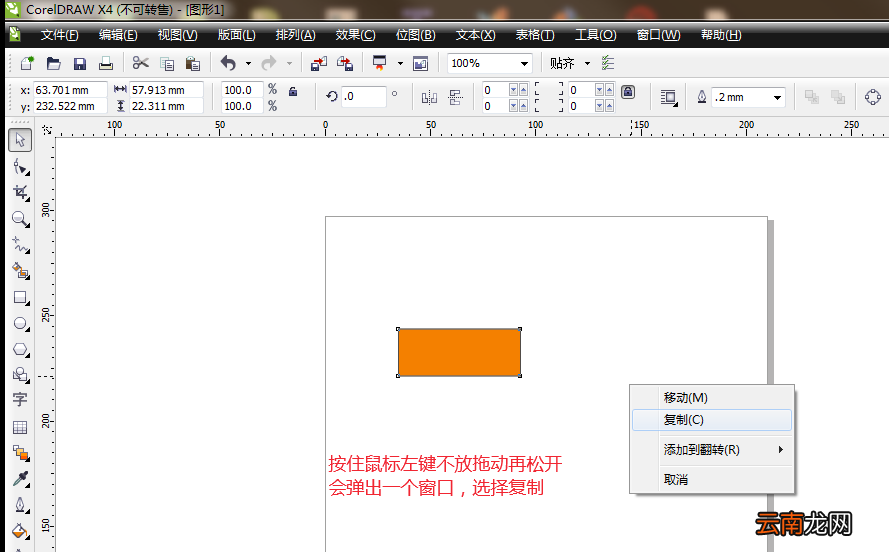Select the Outline pen tool
The image size is (889, 552).
point(21,505)
